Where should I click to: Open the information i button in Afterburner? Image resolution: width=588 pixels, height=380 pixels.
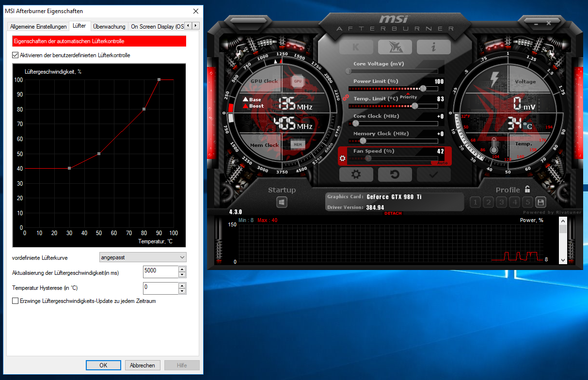[434, 47]
